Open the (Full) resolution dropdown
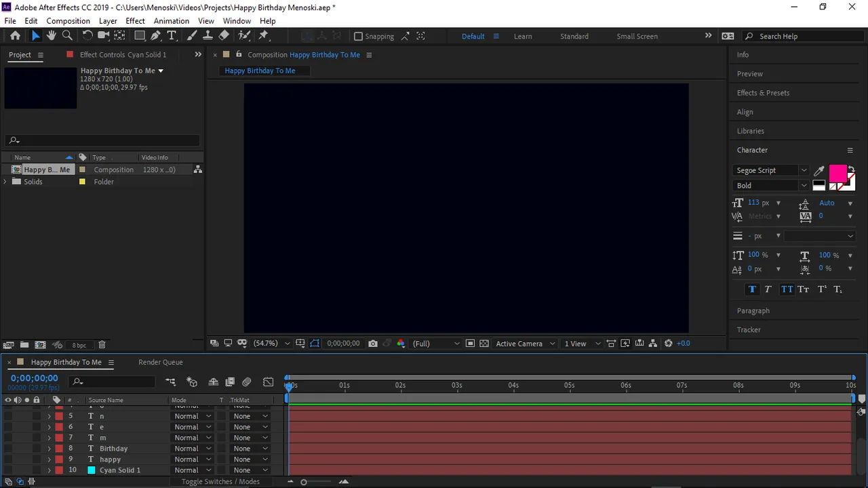 tap(436, 344)
